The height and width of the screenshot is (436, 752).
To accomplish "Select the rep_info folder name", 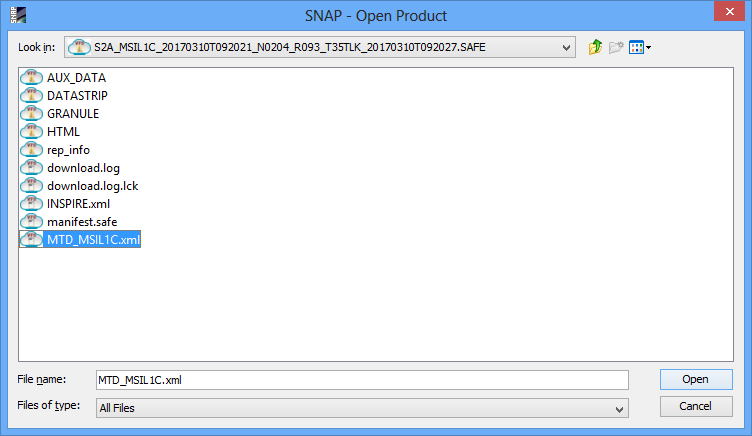I will pos(68,150).
